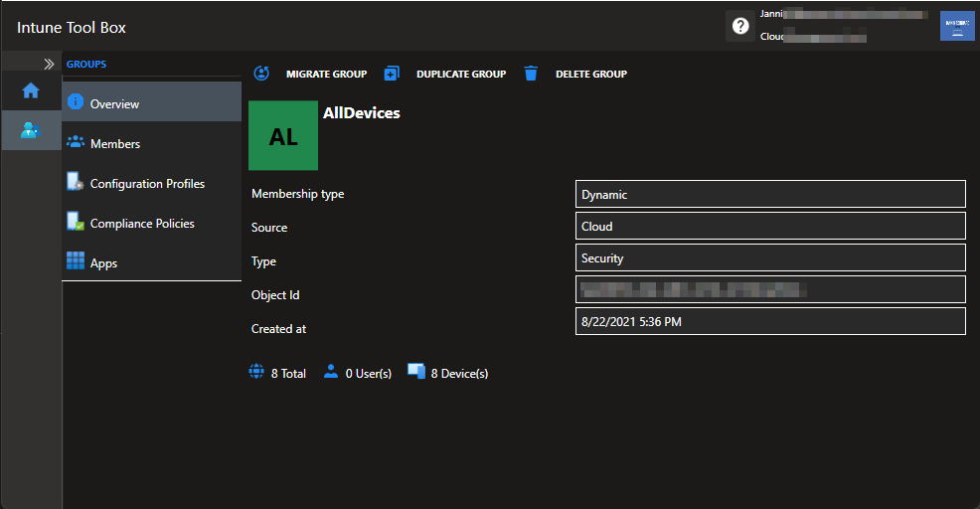Open the help question mark icon
The width and height of the screenshot is (980, 509).
[x=740, y=26]
